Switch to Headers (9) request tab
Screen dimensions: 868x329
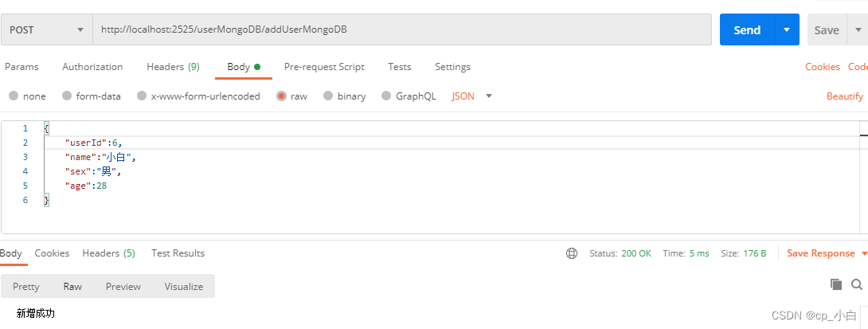[174, 67]
